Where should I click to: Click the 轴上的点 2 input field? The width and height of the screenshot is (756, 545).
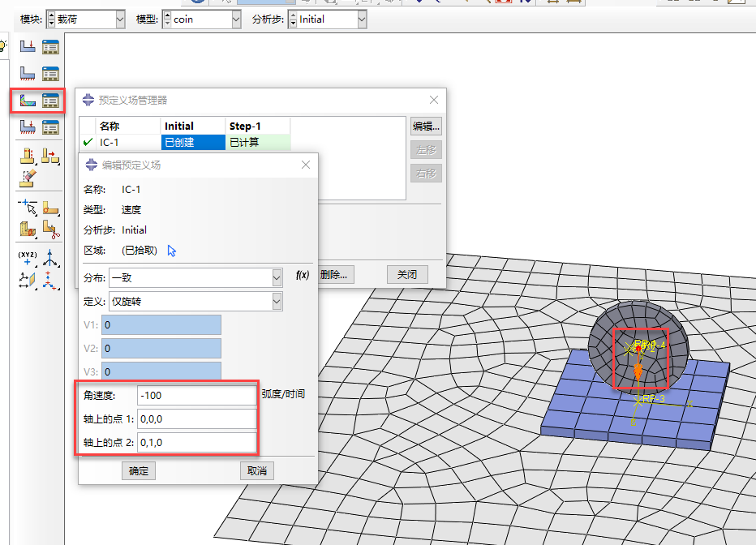197,442
